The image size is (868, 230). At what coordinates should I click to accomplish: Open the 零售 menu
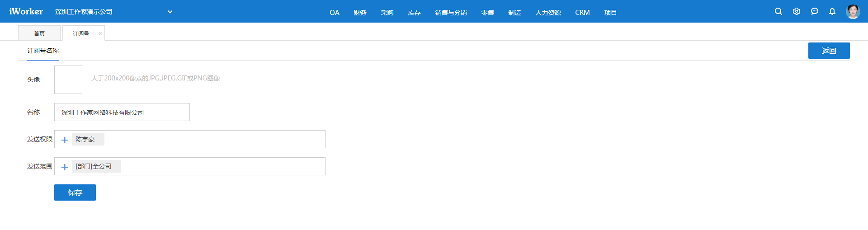pos(487,13)
